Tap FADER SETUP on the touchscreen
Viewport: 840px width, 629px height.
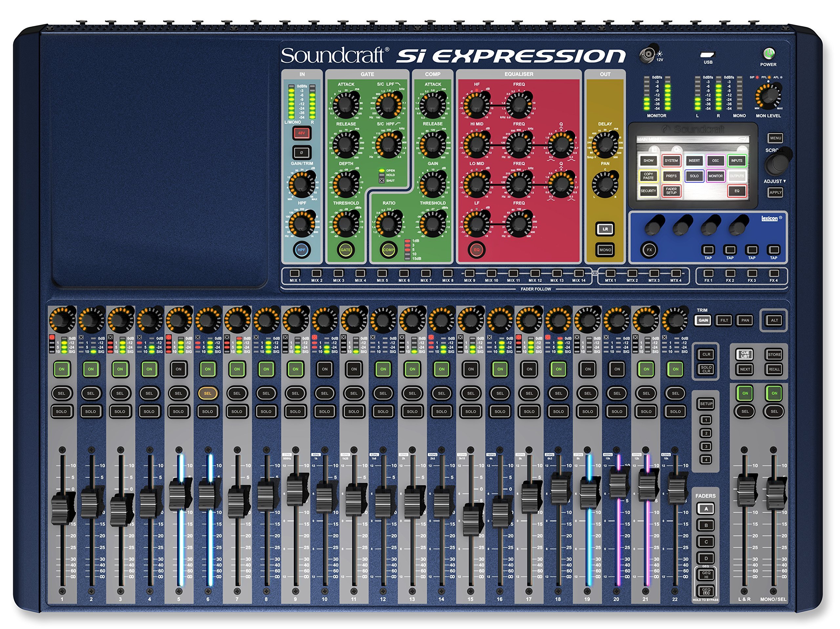click(x=671, y=191)
